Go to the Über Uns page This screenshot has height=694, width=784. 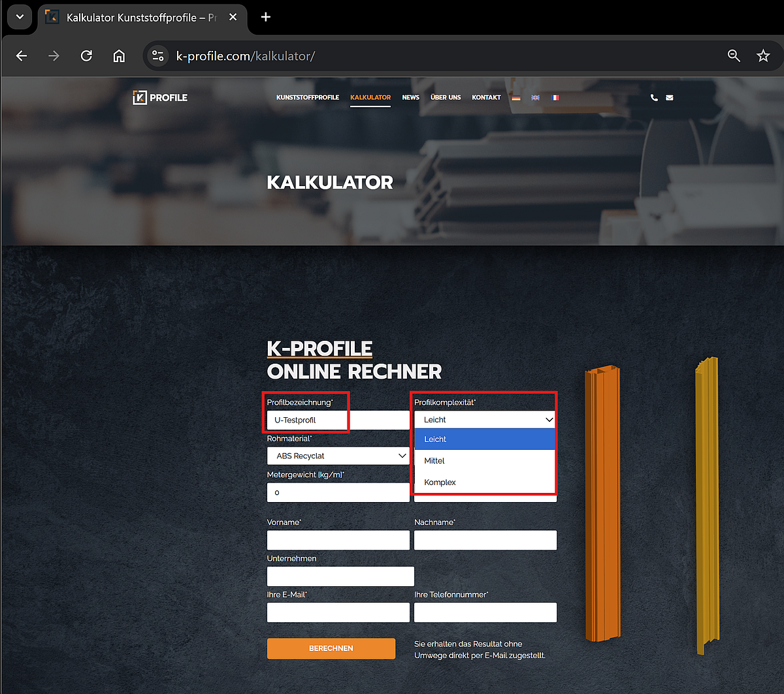pyautogui.click(x=446, y=98)
